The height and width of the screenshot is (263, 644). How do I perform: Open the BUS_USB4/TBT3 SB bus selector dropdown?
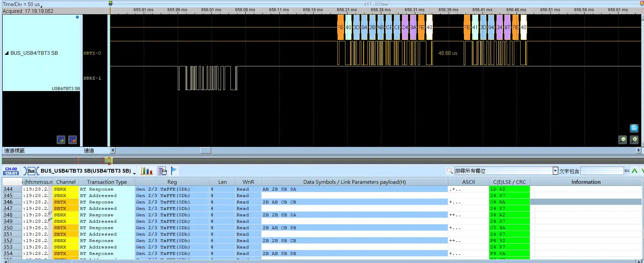[x=135, y=173]
